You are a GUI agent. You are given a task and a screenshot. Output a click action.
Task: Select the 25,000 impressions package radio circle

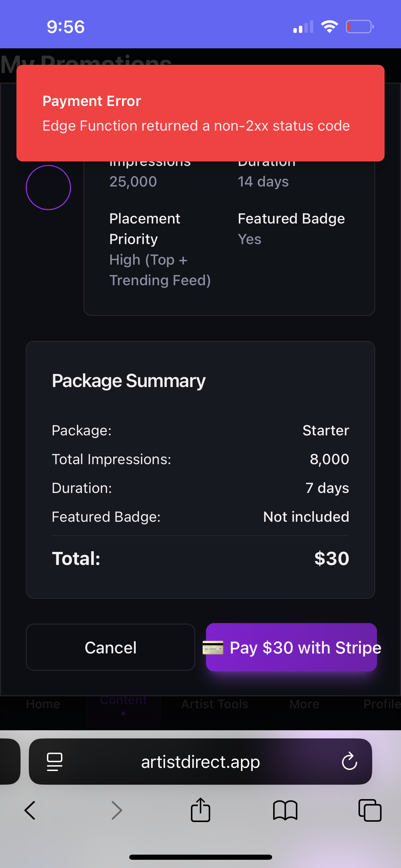click(48, 188)
